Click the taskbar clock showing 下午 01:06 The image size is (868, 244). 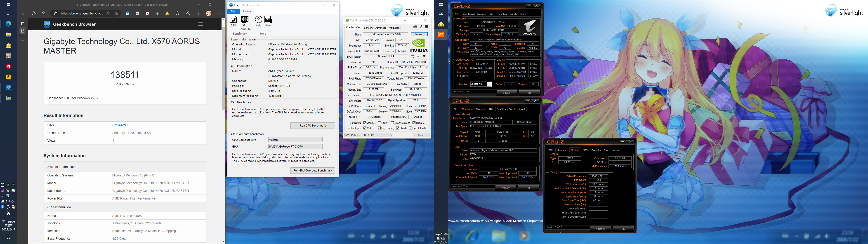pos(8,225)
